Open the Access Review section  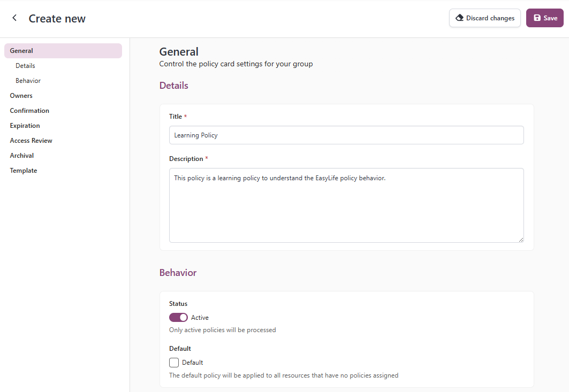(x=31, y=140)
